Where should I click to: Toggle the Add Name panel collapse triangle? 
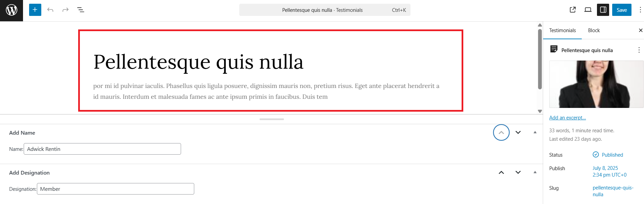(x=535, y=132)
